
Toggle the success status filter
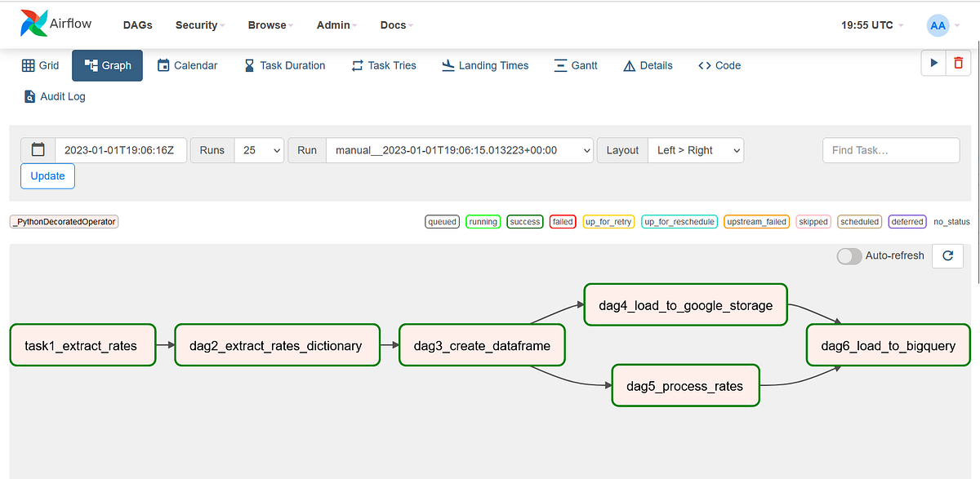tap(524, 221)
